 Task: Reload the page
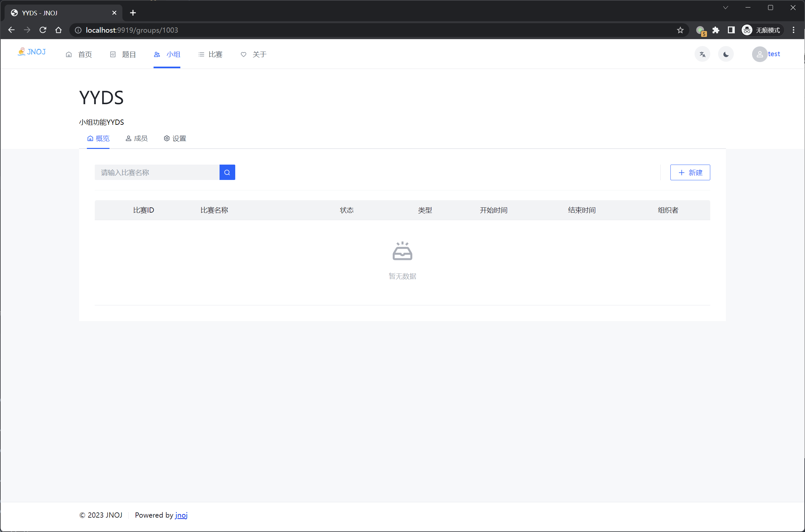pyautogui.click(x=43, y=30)
